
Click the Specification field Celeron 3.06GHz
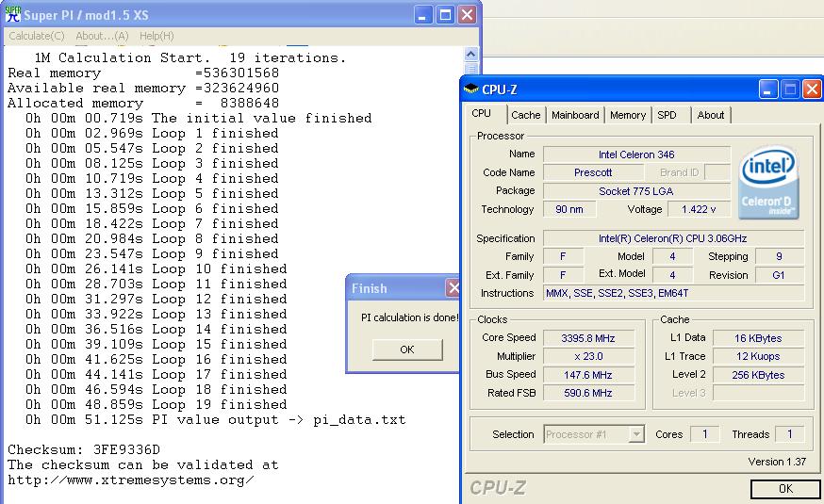673,238
